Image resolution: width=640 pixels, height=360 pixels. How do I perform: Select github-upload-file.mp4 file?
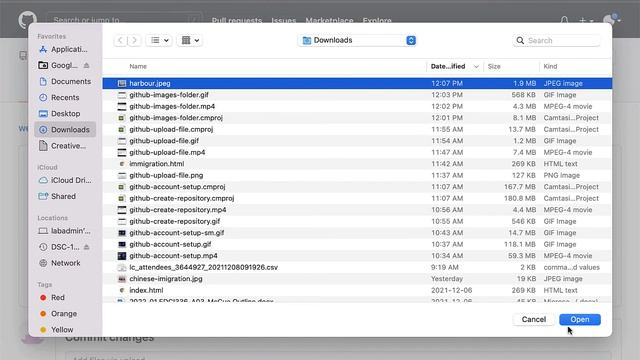pyautogui.click(x=357, y=152)
